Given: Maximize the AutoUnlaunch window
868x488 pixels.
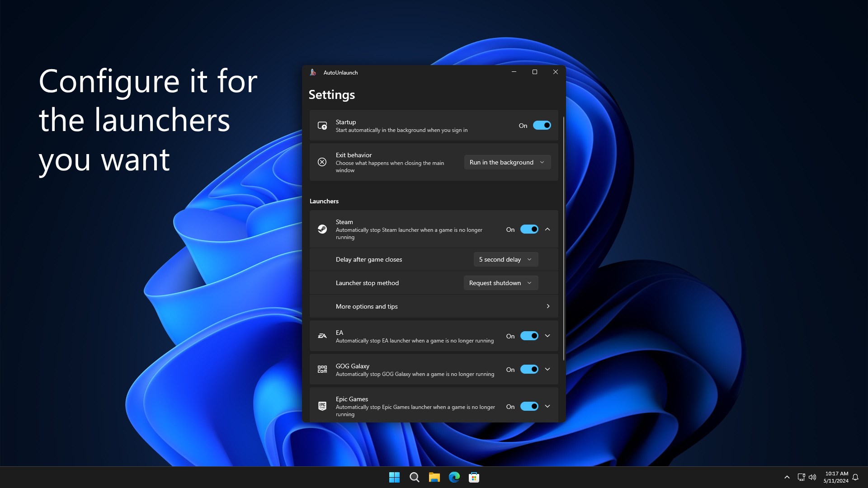Looking at the screenshot, I should (534, 72).
